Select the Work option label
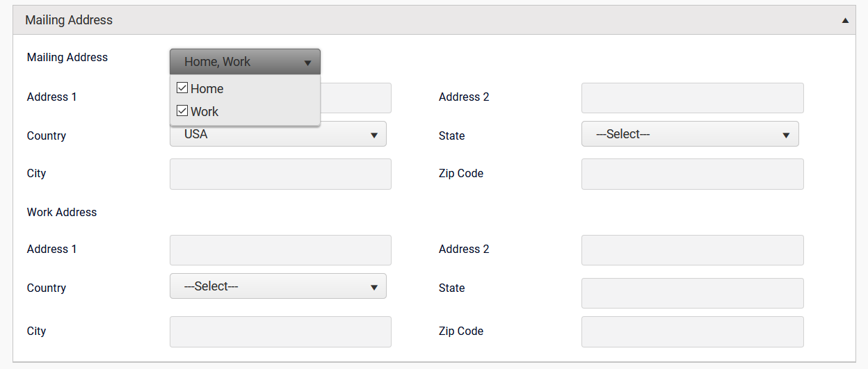The image size is (868, 369). [204, 111]
